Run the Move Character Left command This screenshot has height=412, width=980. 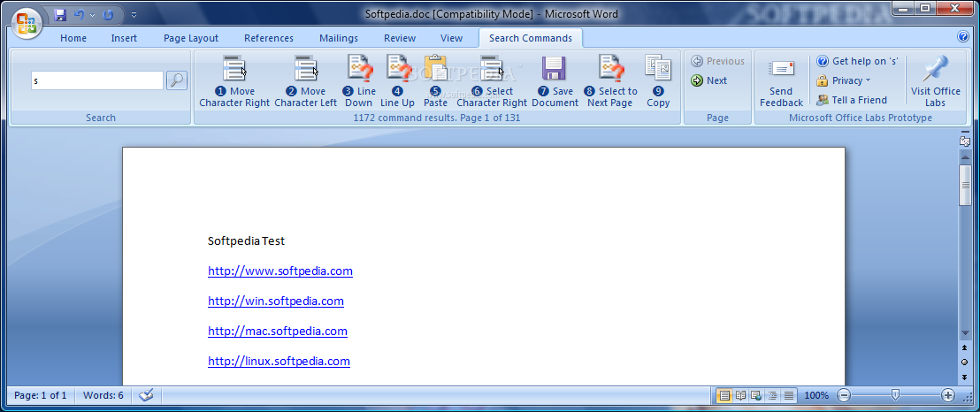[306, 81]
